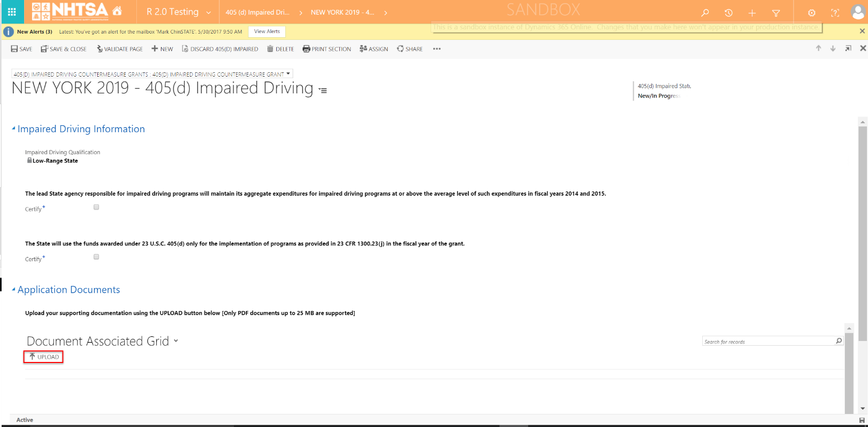Open the app launcher waffle icon
Image resolution: width=868 pixels, height=427 pixels.
click(x=12, y=12)
